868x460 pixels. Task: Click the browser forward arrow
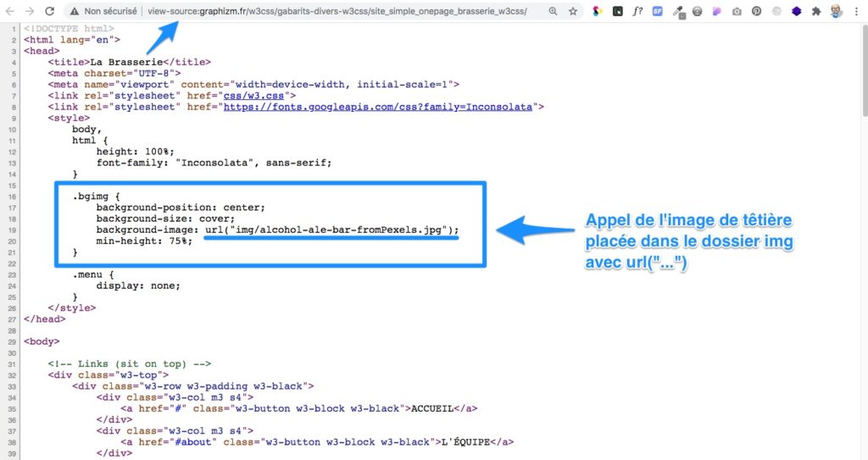point(30,11)
